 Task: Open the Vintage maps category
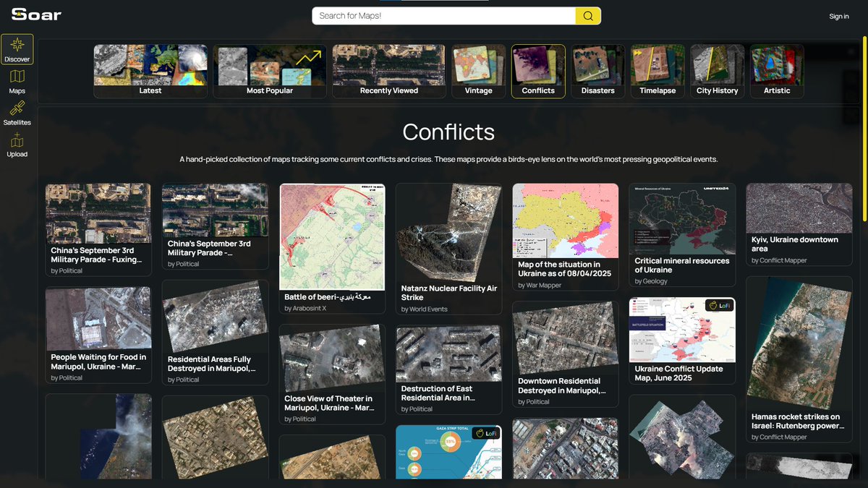[478, 70]
